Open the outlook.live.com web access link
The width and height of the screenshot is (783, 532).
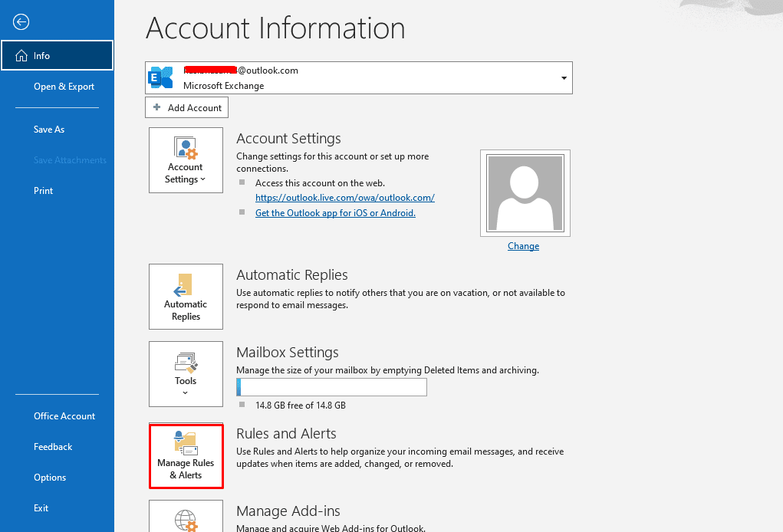click(x=345, y=198)
